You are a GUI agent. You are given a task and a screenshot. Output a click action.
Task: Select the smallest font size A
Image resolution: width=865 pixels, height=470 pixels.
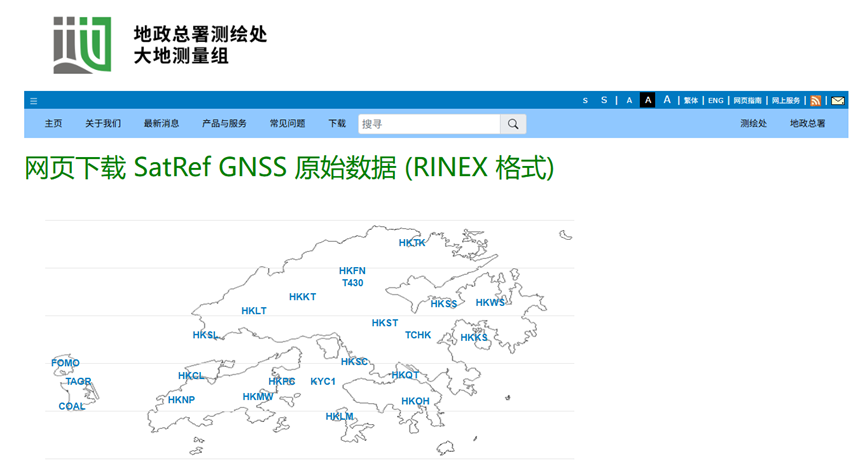(629, 101)
